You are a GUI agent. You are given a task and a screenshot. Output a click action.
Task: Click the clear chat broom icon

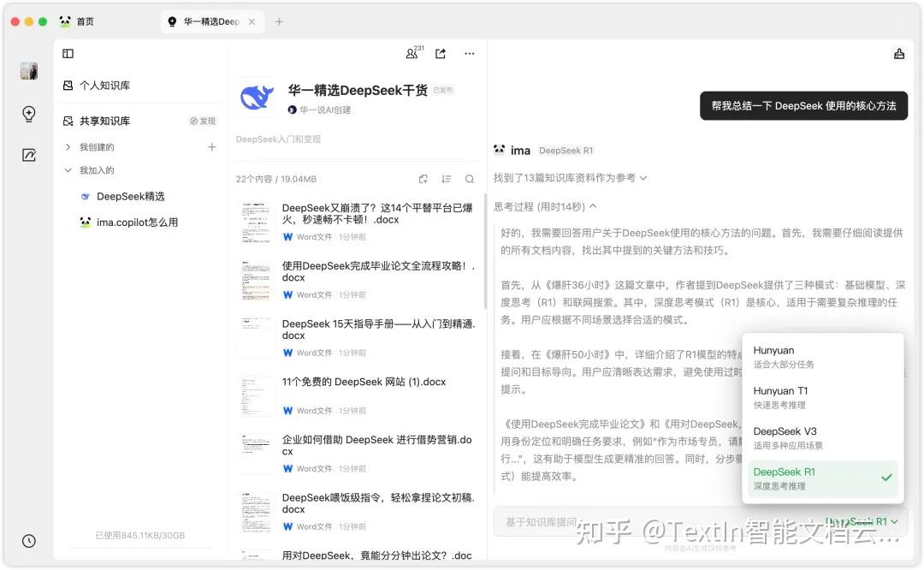pos(899,54)
